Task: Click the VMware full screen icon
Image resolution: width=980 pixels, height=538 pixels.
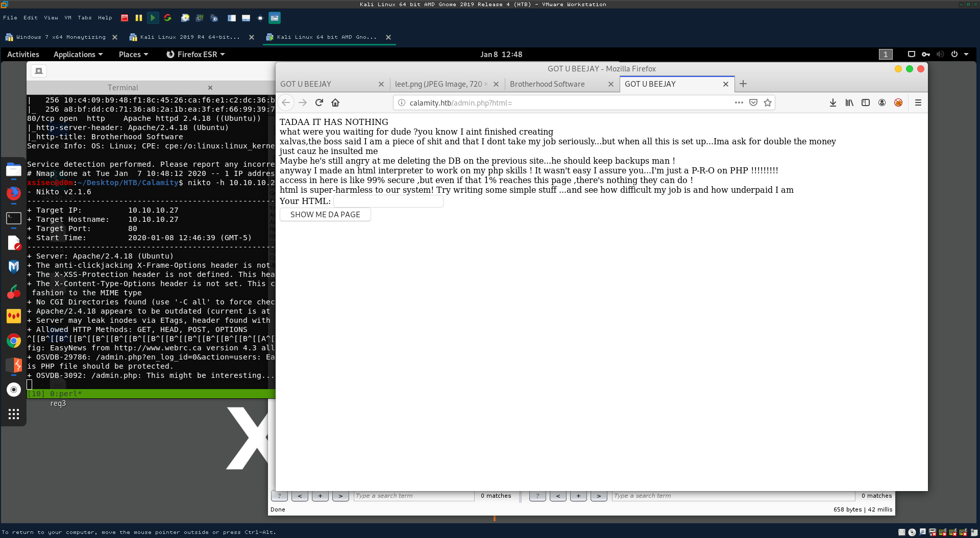Action: click(260, 18)
